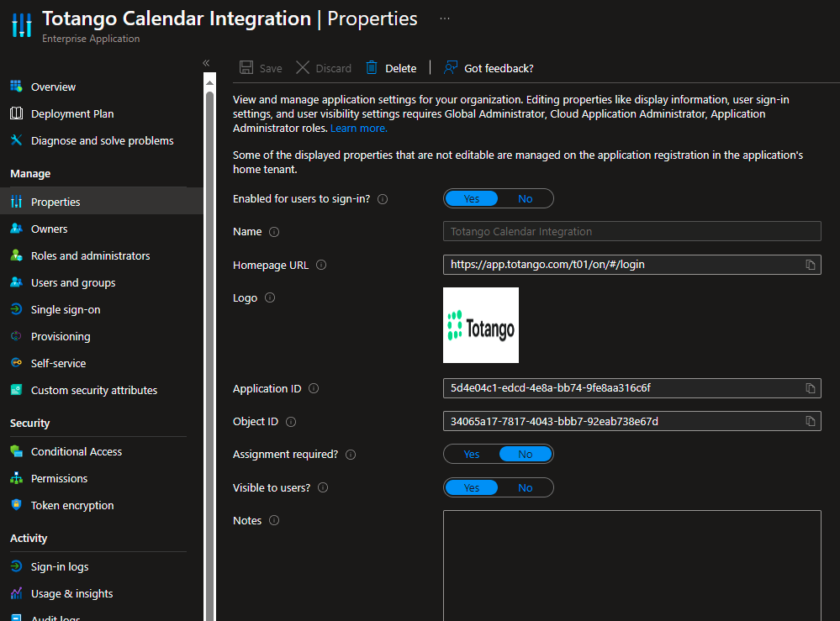Copy the Object ID value
Screen dimensions: 840x621
tap(810, 421)
